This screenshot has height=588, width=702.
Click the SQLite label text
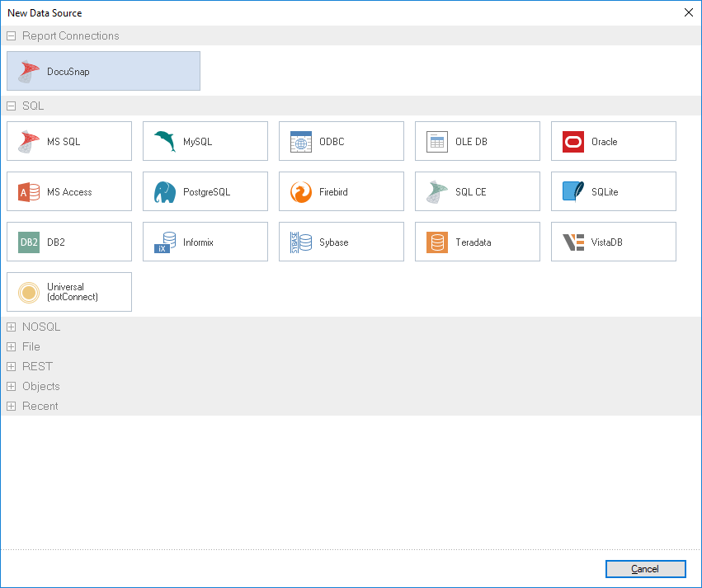pos(605,192)
